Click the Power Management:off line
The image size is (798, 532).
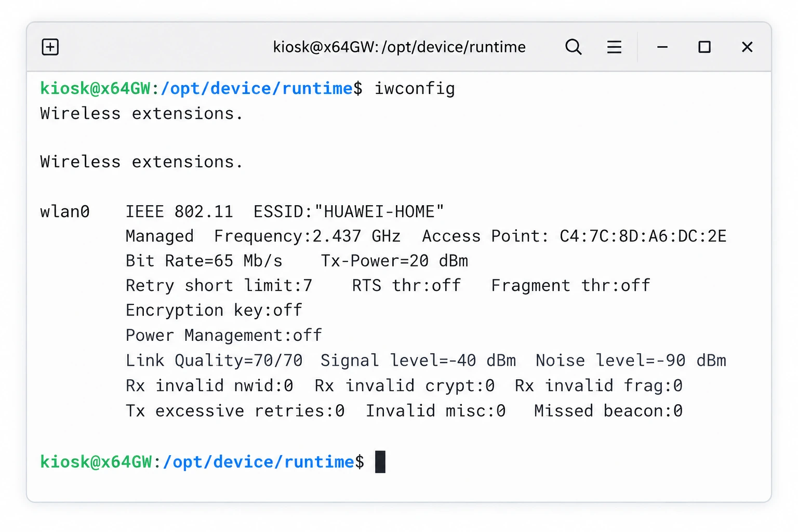click(223, 336)
